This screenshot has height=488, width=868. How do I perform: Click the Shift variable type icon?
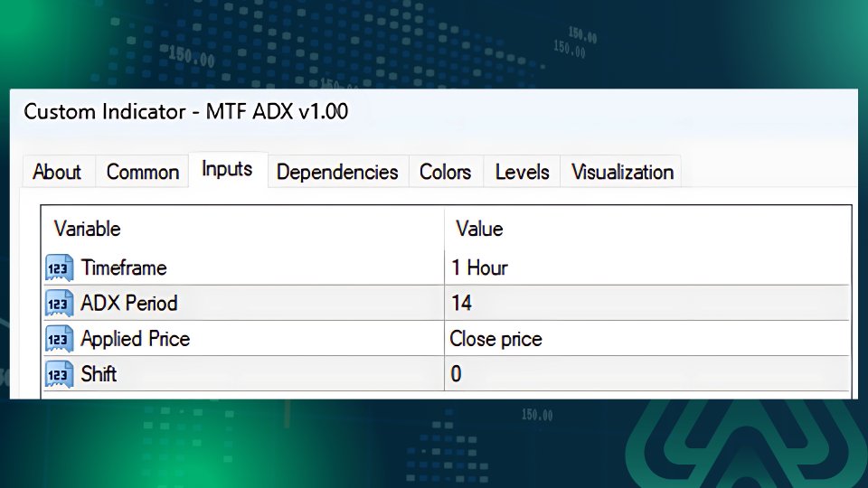(59, 373)
